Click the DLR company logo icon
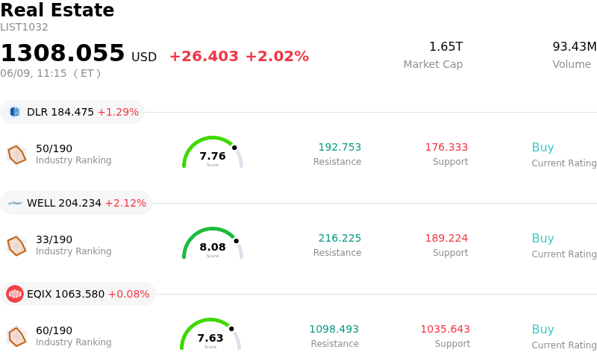Viewport: 597px width, 364px height. click(x=15, y=112)
